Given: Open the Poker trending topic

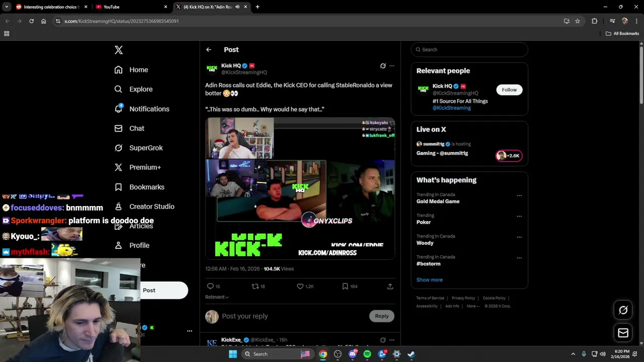Looking at the screenshot, I should pyautogui.click(x=424, y=222).
